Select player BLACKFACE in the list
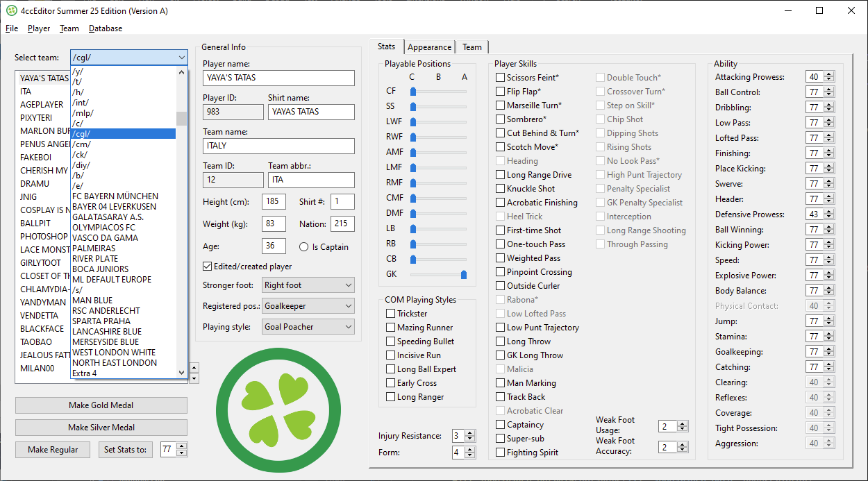 click(x=42, y=329)
